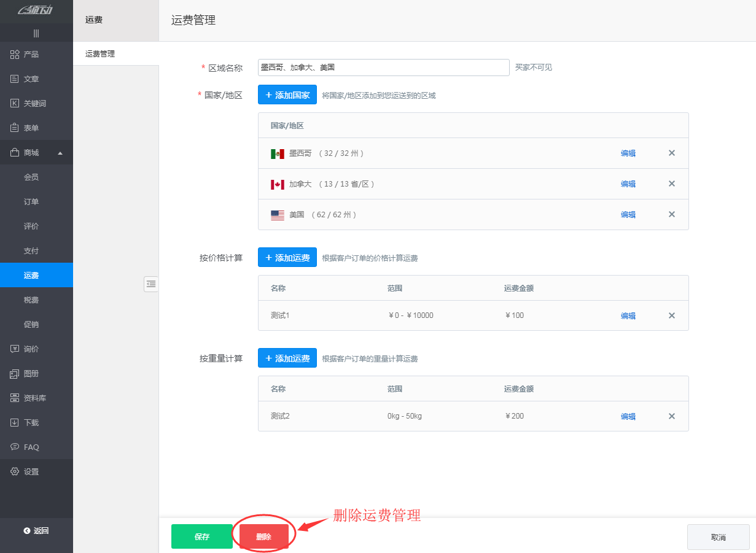
Task: Go to 订单 in sidebar
Action: [31, 202]
